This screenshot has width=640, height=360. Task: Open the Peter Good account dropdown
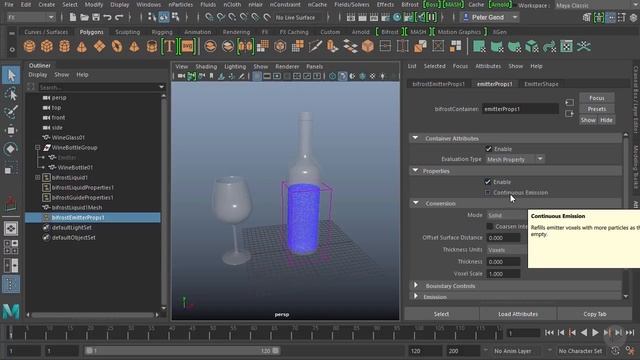pos(490,18)
